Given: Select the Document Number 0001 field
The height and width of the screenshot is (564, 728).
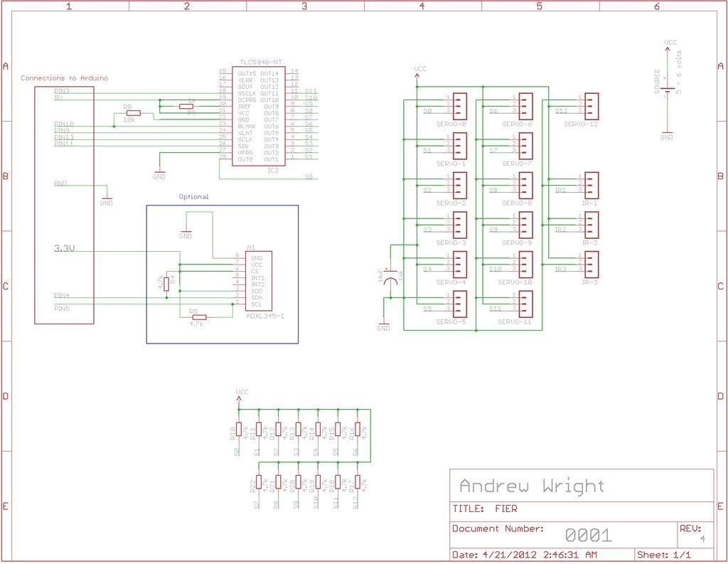Looking at the screenshot, I should click(589, 533).
